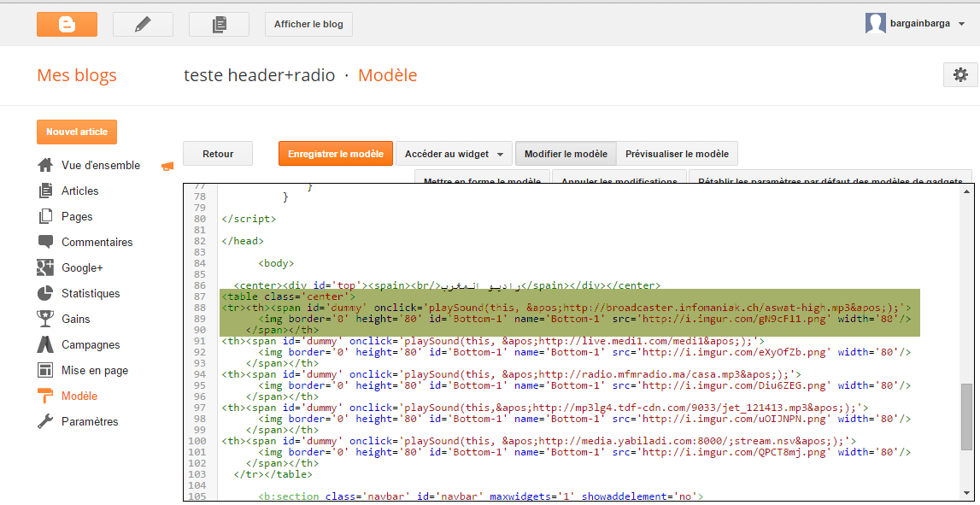This screenshot has width=980, height=505.
Task: Click the radio.mfmradio.ma playSound line
Action: pos(511,374)
